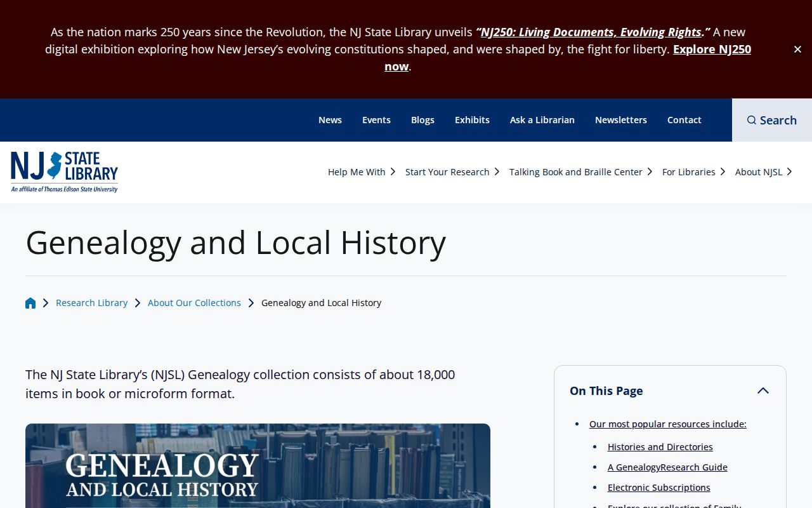Open the Exhibits menu item

pos(472,120)
